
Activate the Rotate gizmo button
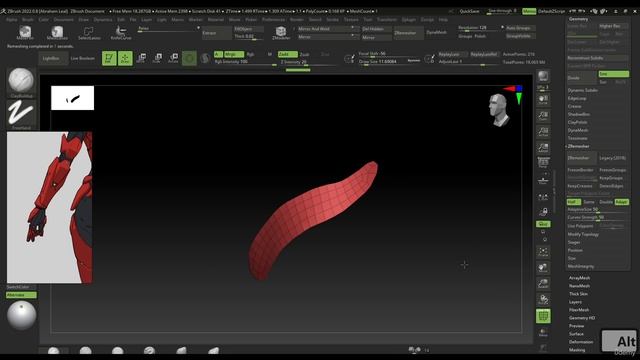173,58
